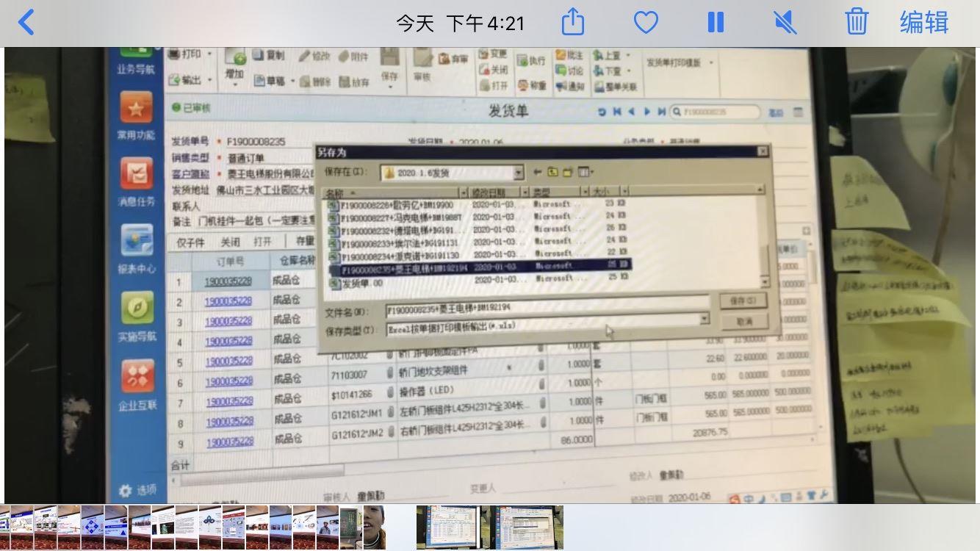
Task: Open 实施导航 compass icon in sidebar
Action: 137,318
